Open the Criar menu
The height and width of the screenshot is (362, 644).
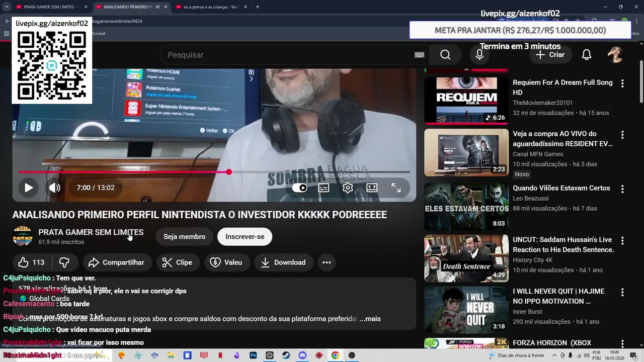(549, 55)
